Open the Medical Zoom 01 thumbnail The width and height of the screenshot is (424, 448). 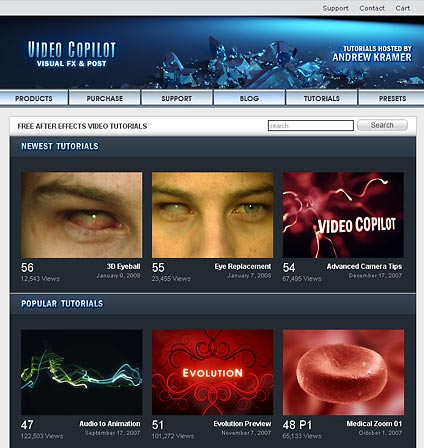[343, 372]
